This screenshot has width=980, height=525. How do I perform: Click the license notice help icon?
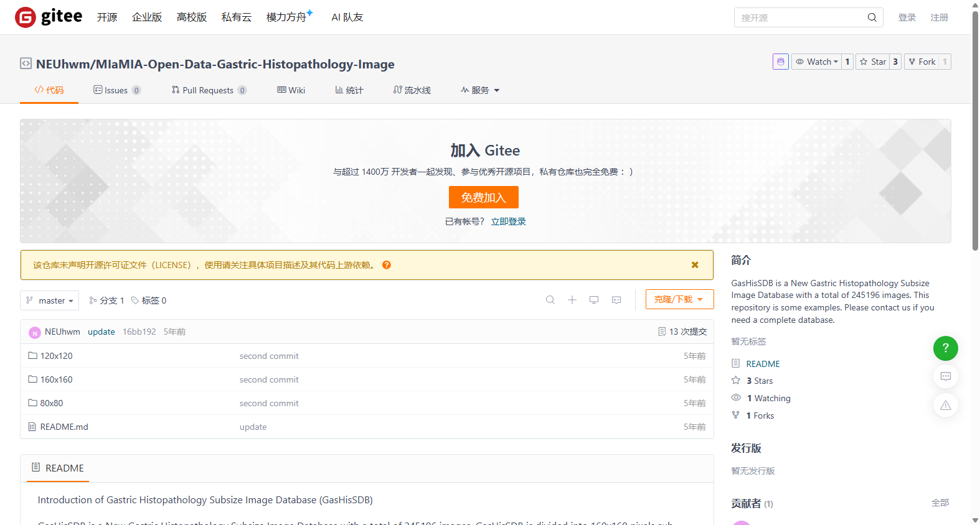pyautogui.click(x=387, y=265)
